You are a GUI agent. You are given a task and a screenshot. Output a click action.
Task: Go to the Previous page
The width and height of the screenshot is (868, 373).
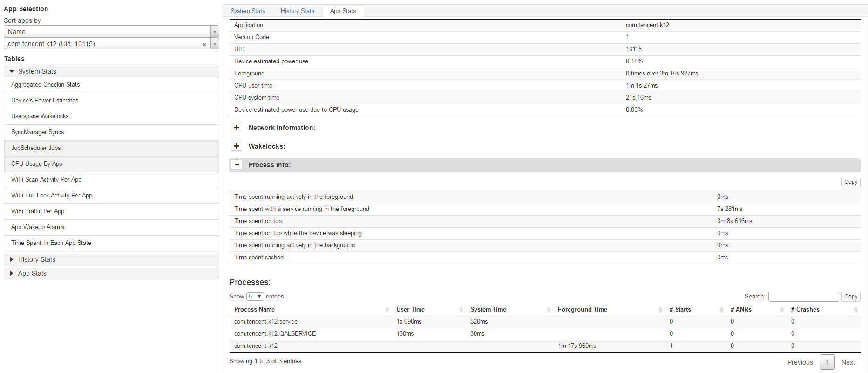point(800,362)
